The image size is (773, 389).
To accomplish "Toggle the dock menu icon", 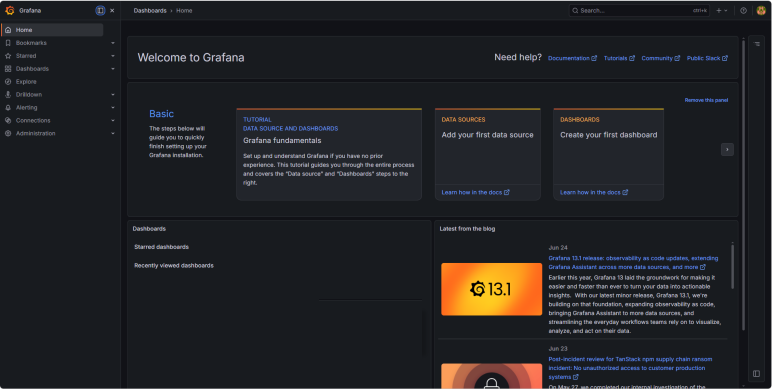I will (100, 10).
